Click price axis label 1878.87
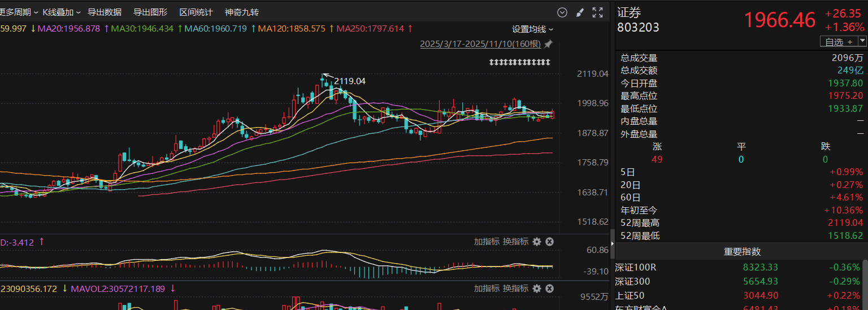 592,133
